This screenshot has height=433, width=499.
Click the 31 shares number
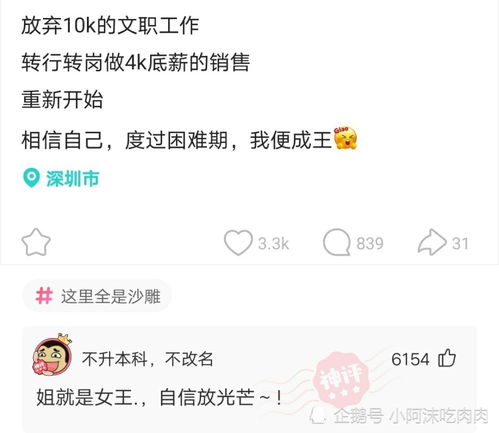[461, 243]
